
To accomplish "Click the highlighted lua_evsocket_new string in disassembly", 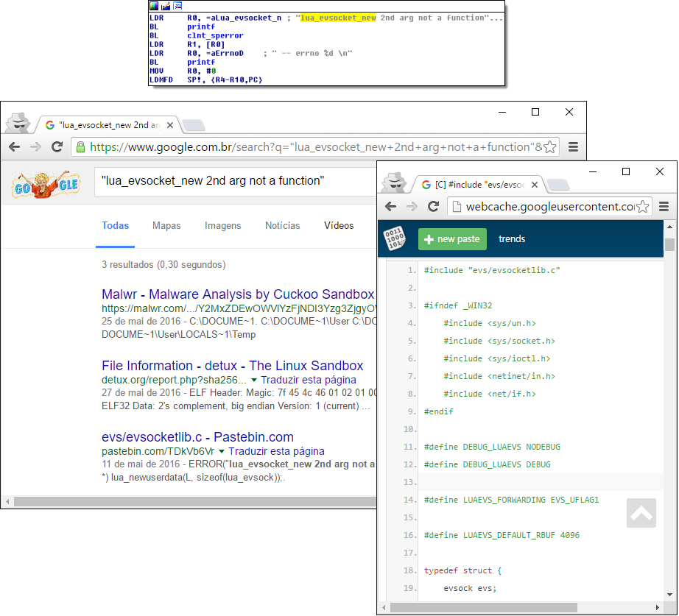I will (338, 18).
